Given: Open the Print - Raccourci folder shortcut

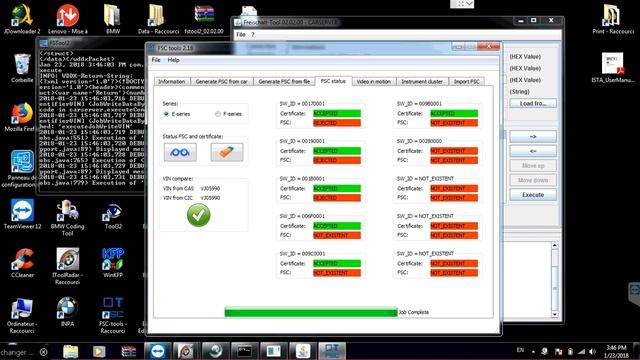Looking at the screenshot, I should [613, 19].
